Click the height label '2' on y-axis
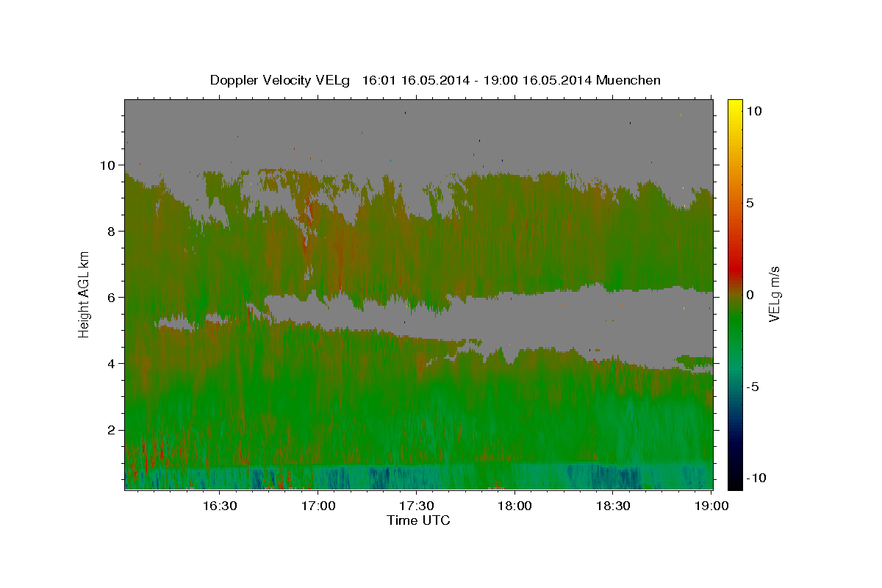The image size is (882, 588). (112, 429)
